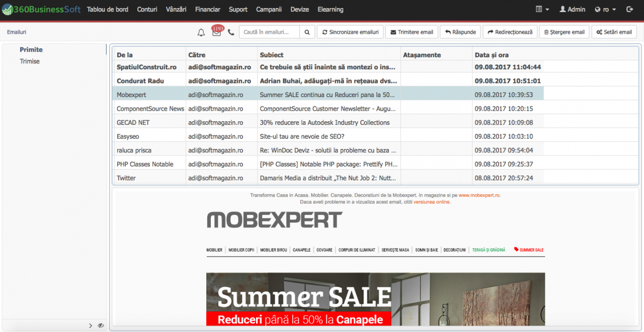The image size is (644, 332).
Task: Focus the Caută în emailuri search field
Action: (269, 32)
